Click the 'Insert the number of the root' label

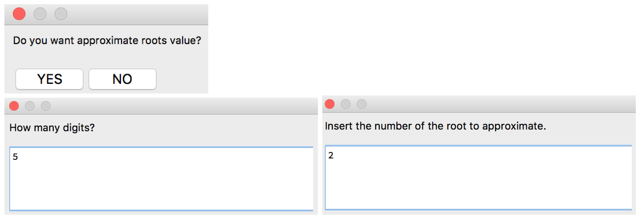click(x=435, y=126)
